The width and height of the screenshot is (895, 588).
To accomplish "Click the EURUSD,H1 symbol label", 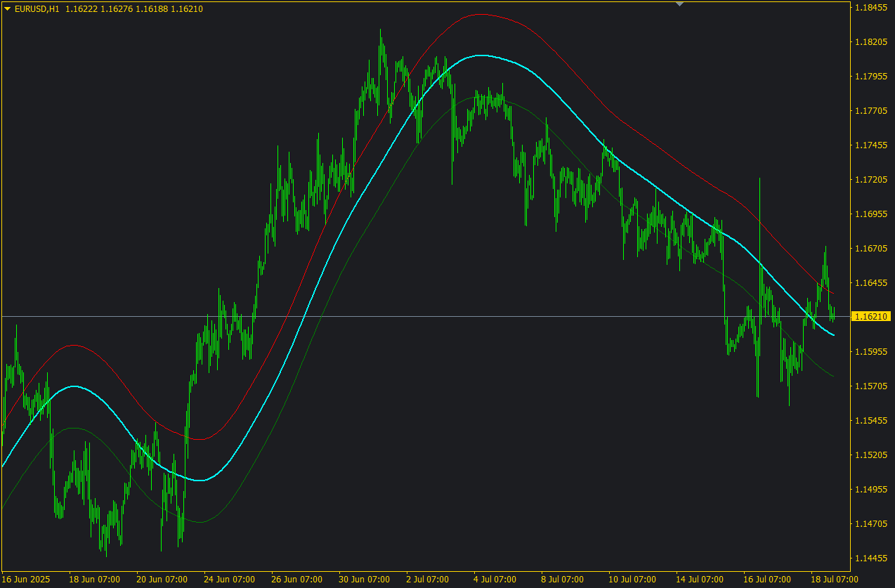I will click(37, 9).
